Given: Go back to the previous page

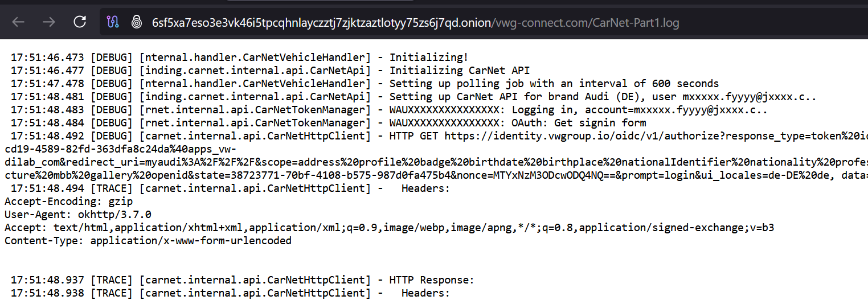Looking at the screenshot, I should click(x=18, y=22).
